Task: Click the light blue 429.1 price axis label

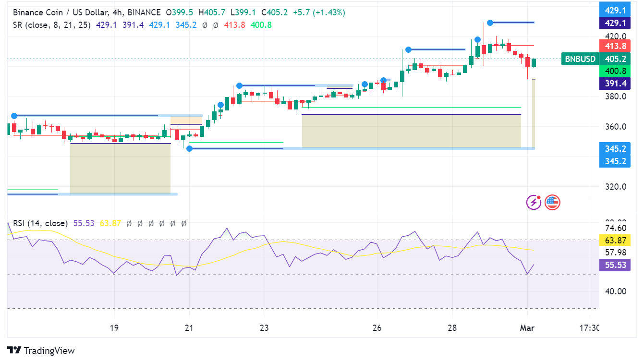Action: pyautogui.click(x=615, y=10)
